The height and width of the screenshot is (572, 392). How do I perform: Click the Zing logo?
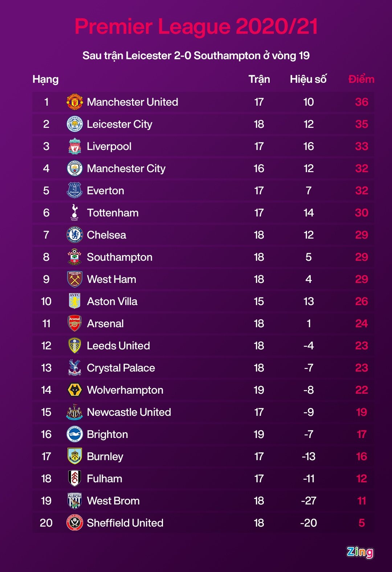[360, 552]
